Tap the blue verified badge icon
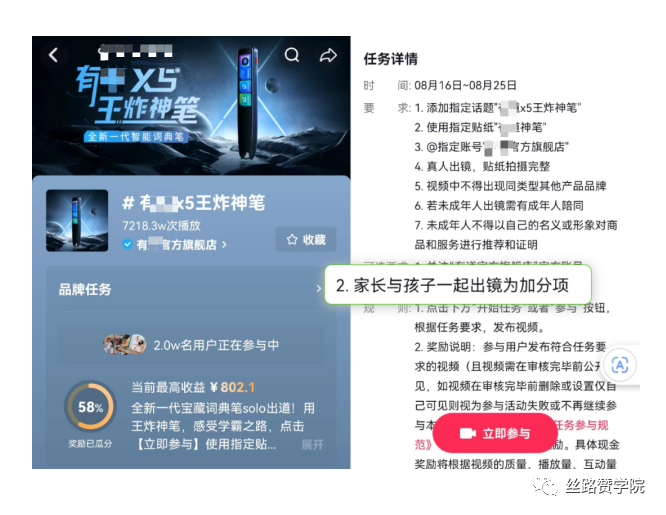 127,244
